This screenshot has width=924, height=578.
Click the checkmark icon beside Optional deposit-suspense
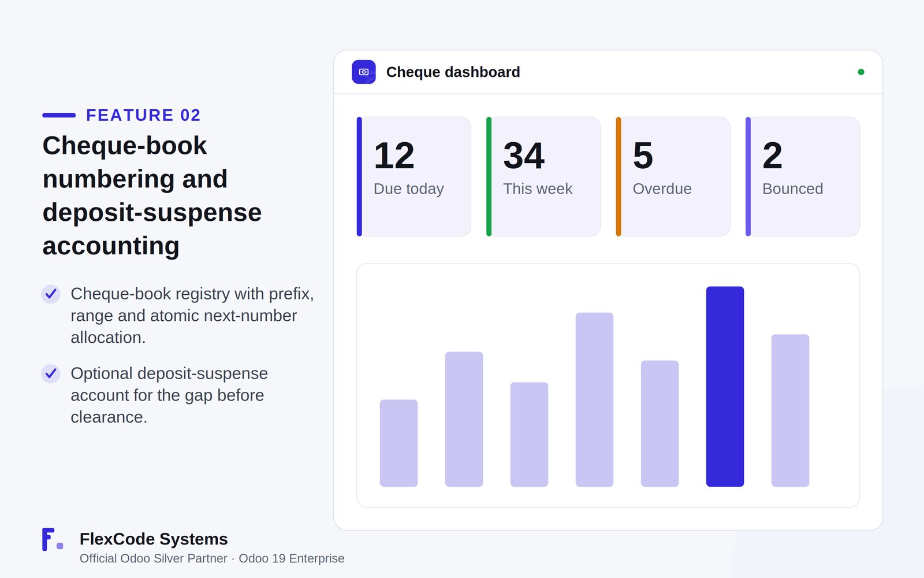click(51, 373)
